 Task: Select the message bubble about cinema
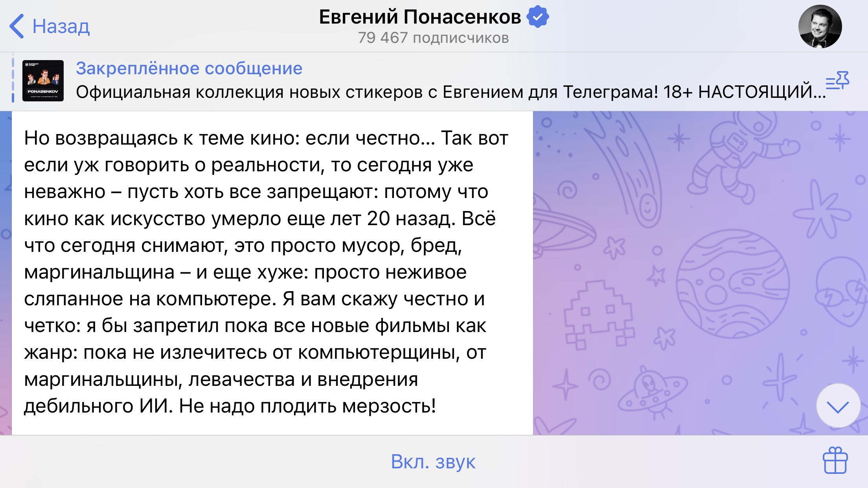pos(272,273)
